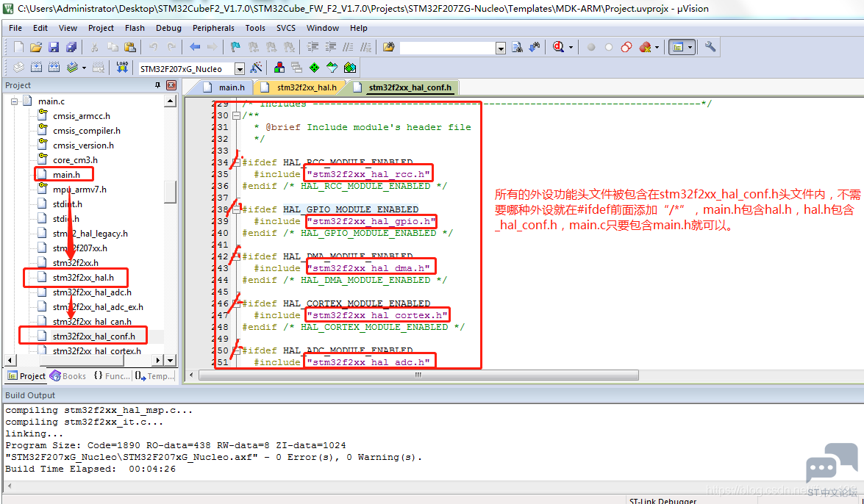The image size is (864, 504).
Task: Select the stm32f2xx_hal_conf.h editor tab
Action: pos(404,87)
